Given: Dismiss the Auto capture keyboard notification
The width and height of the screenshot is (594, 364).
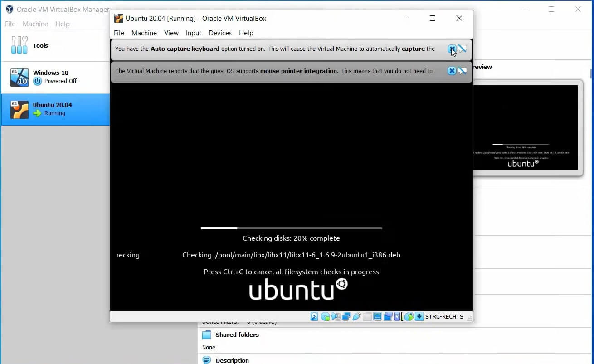Looking at the screenshot, I should point(452,49).
